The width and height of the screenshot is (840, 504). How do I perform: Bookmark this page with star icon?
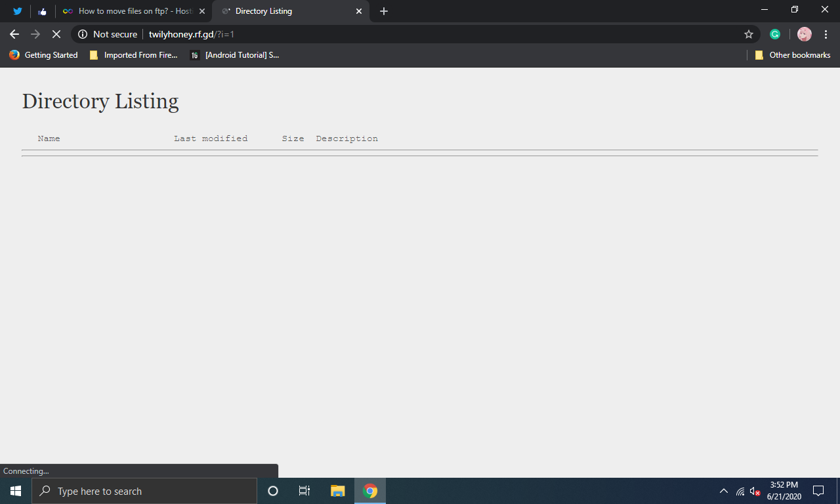click(x=748, y=34)
